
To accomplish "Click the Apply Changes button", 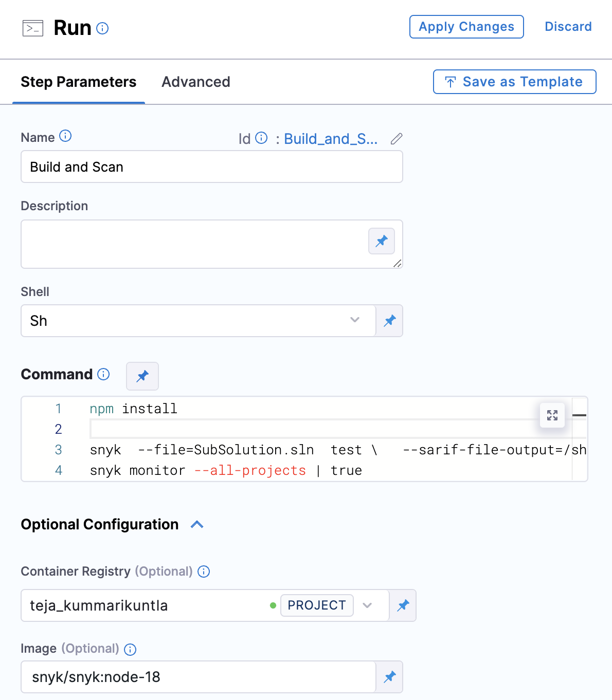I will (466, 27).
